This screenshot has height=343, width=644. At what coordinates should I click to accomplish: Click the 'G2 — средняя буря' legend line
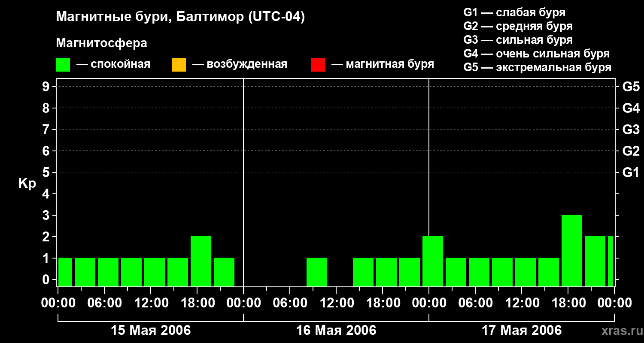518,26
